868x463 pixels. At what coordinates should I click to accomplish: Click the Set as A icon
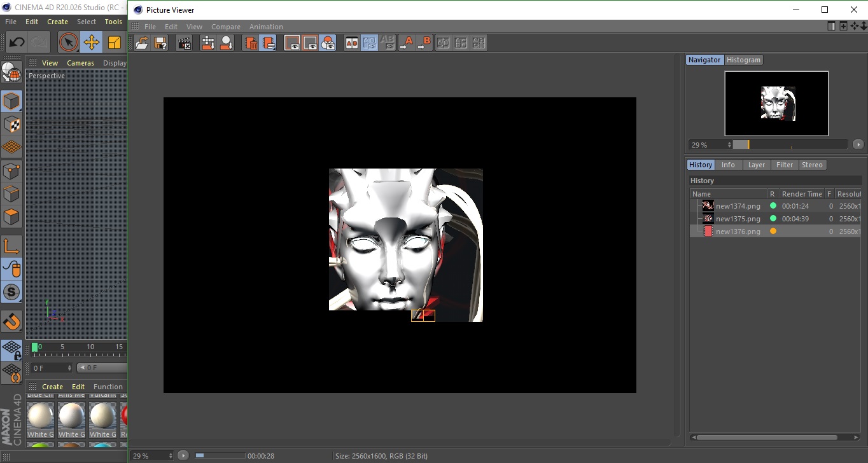coord(407,43)
